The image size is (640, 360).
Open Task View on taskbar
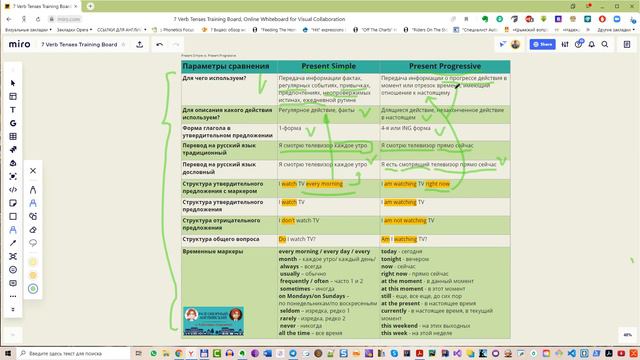click(138, 353)
